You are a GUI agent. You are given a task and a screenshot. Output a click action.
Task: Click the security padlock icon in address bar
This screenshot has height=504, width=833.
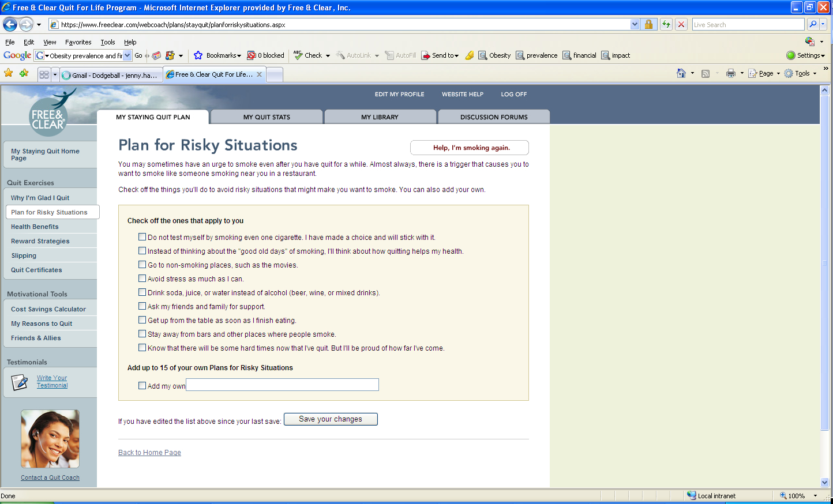pos(649,24)
